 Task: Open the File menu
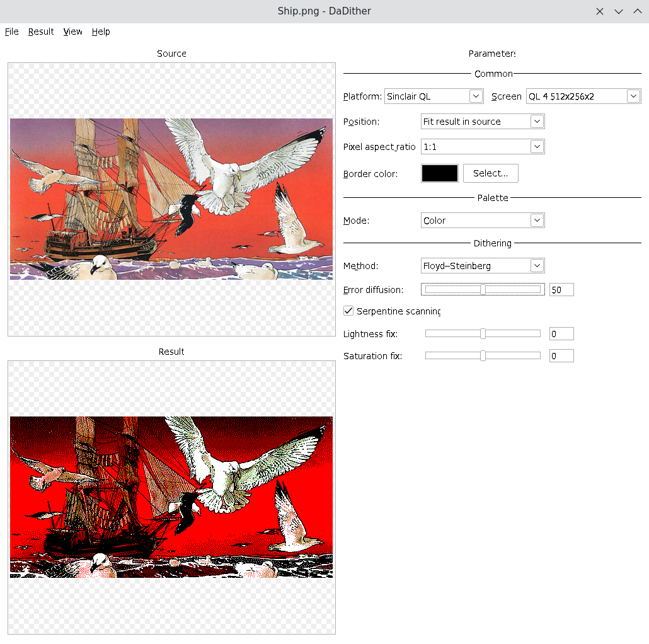coord(11,32)
